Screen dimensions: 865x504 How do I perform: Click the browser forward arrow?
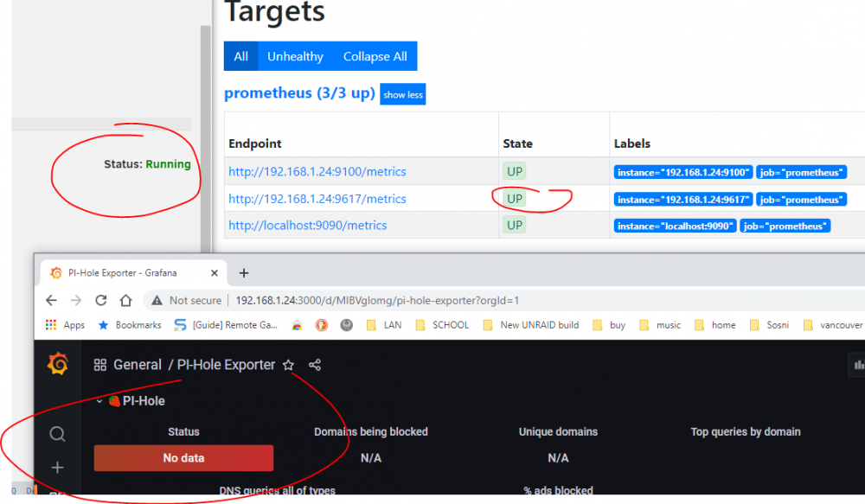[76, 300]
